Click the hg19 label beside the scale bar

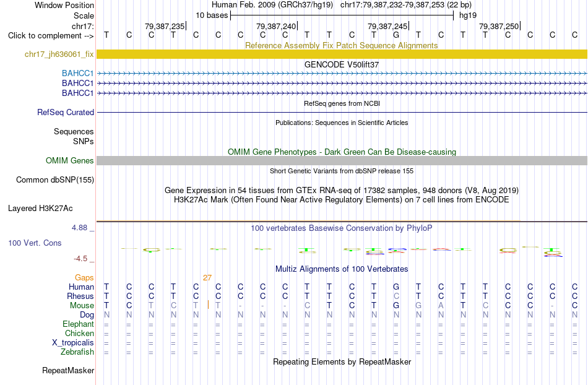[x=468, y=15]
